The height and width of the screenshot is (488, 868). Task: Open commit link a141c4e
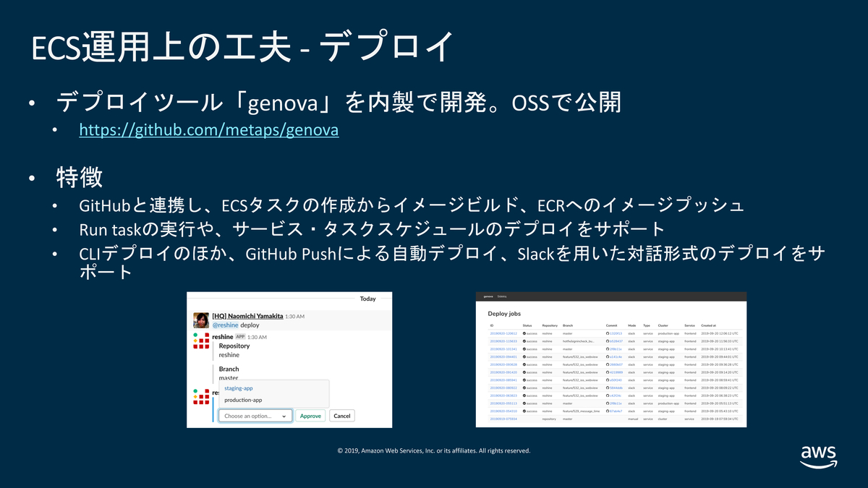(616, 356)
